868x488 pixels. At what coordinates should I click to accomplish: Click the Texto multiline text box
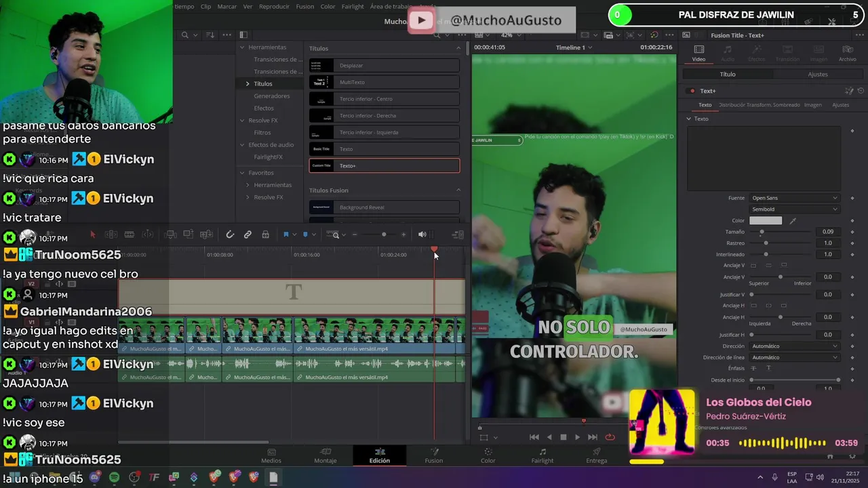pos(764,159)
